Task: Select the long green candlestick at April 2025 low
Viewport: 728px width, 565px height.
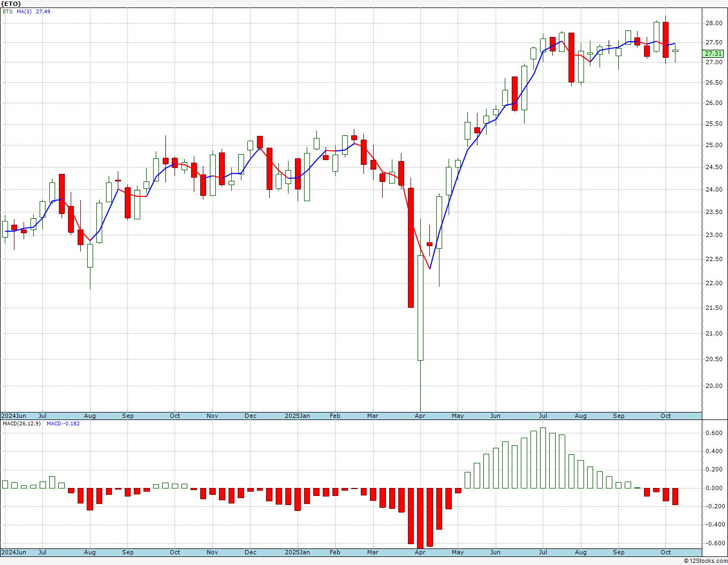Action: (420, 308)
